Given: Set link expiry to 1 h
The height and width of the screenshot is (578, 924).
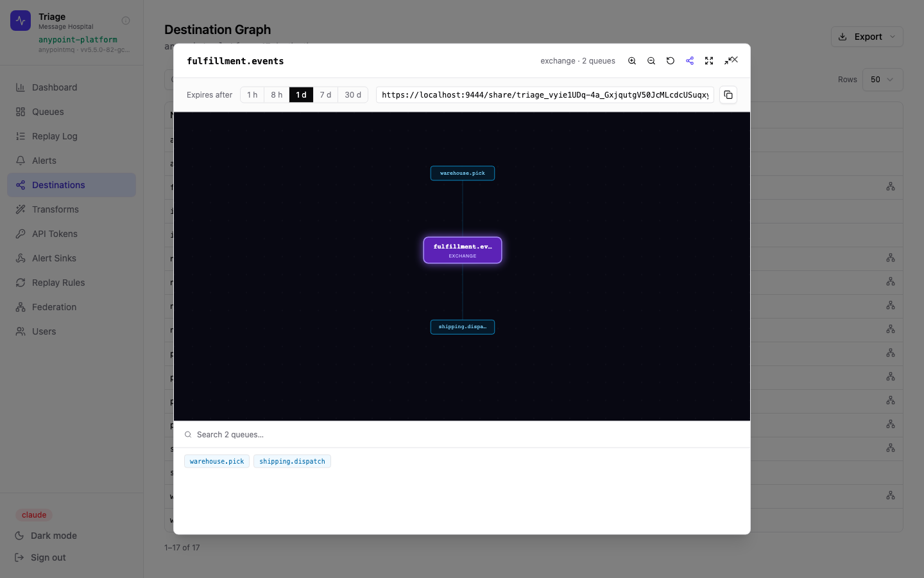Looking at the screenshot, I should pos(252,95).
